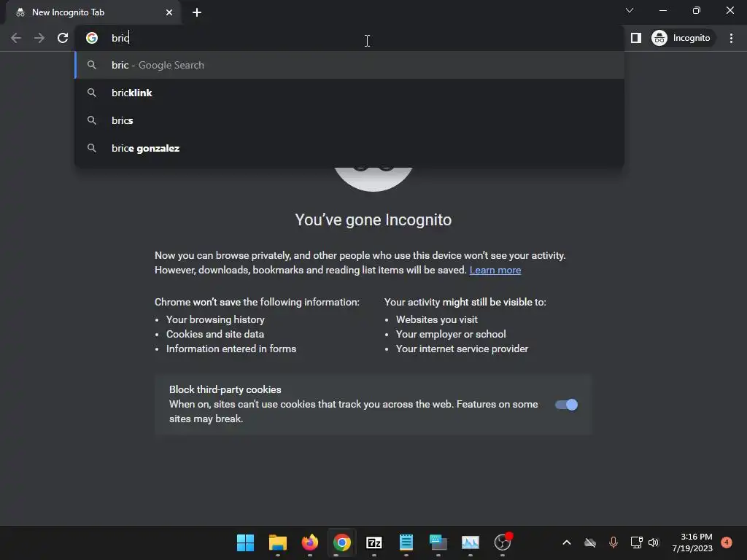The height and width of the screenshot is (560, 747).
Task: Click the forward navigation arrow
Action: pyautogui.click(x=39, y=38)
